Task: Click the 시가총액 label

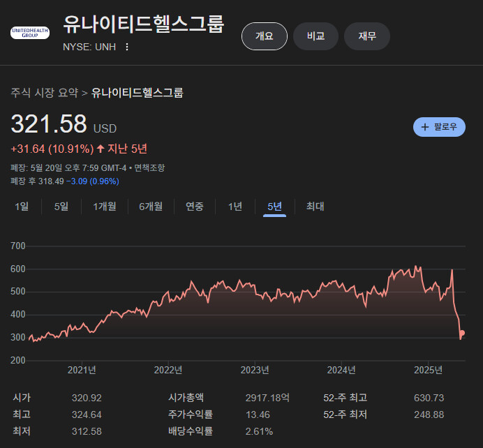Action: point(186,398)
